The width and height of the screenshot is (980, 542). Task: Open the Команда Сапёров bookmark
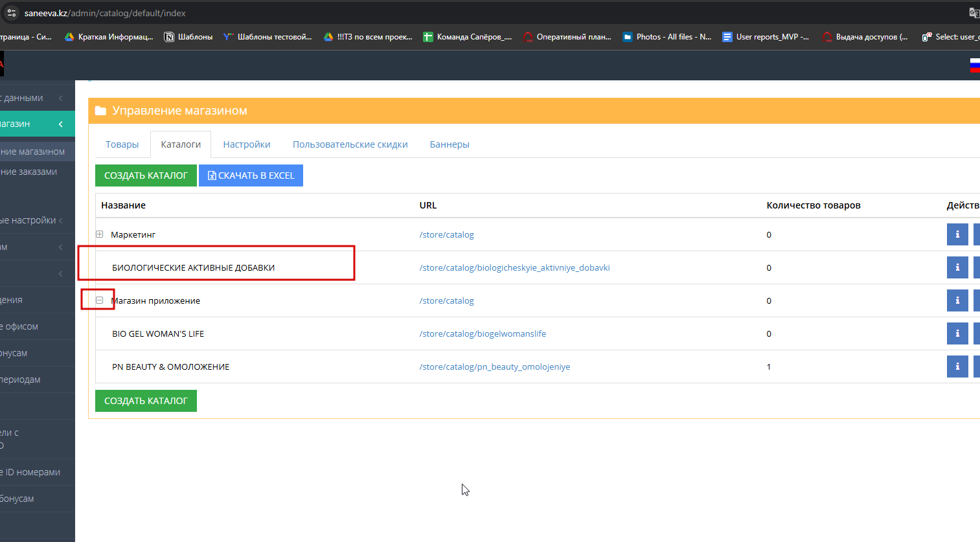pos(468,37)
